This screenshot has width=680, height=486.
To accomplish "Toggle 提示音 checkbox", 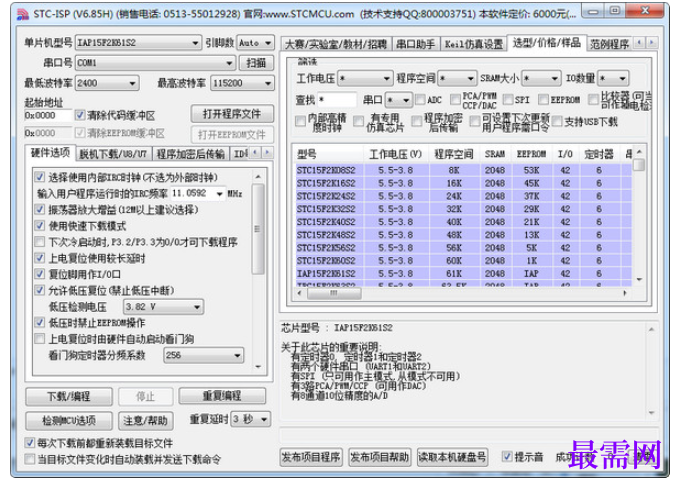I will pyautogui.click(x=507, y=457).
